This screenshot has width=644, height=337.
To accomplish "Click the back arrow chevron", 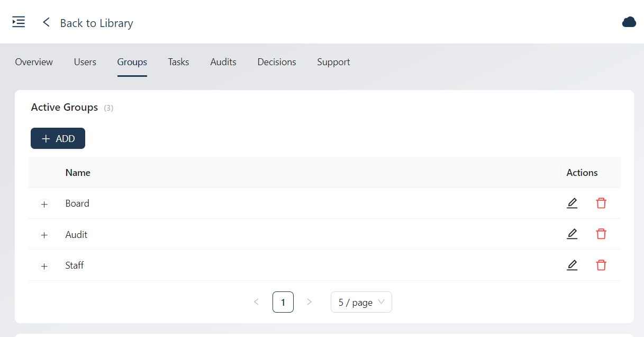I will point(47,22).
